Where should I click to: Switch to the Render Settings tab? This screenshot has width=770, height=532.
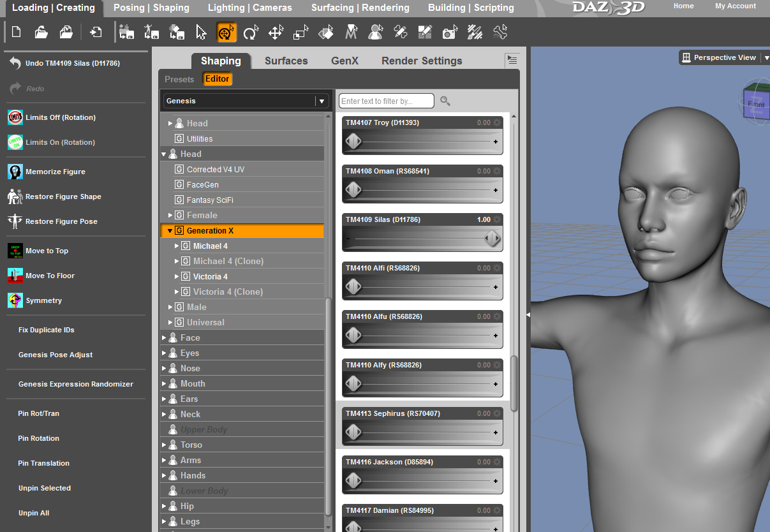(422, 61)
